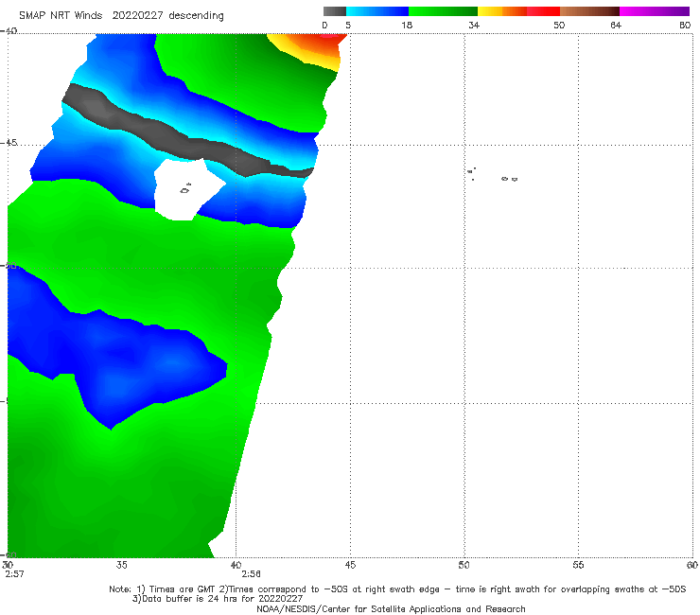The image size is (700, 615).
Task: Click longitude axis label 45
Action: [x=350, y=565]
